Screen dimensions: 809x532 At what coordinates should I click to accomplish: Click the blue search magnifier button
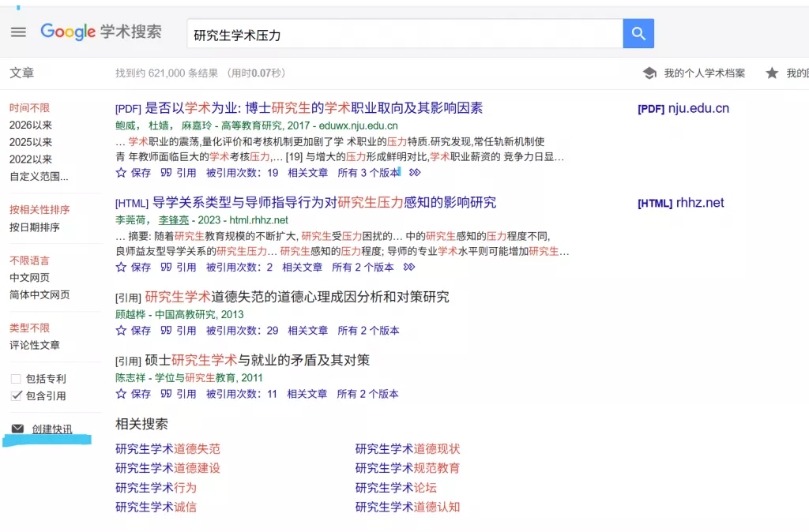638,33
